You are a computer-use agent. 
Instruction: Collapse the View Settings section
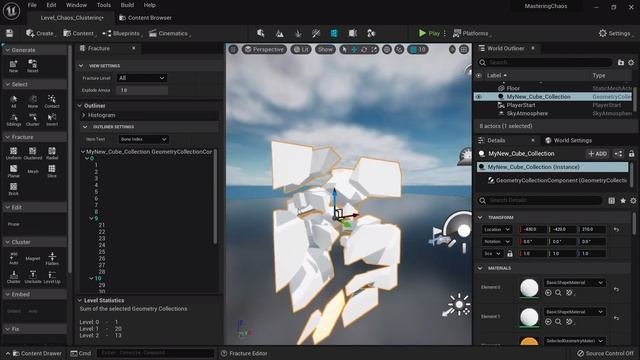coord(81,66)
